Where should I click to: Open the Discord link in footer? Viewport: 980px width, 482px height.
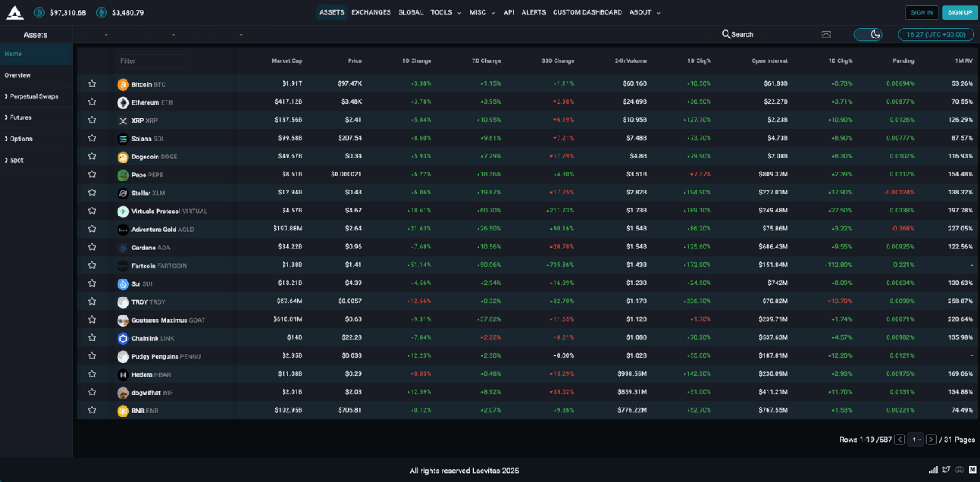click(x=960, y=470)
